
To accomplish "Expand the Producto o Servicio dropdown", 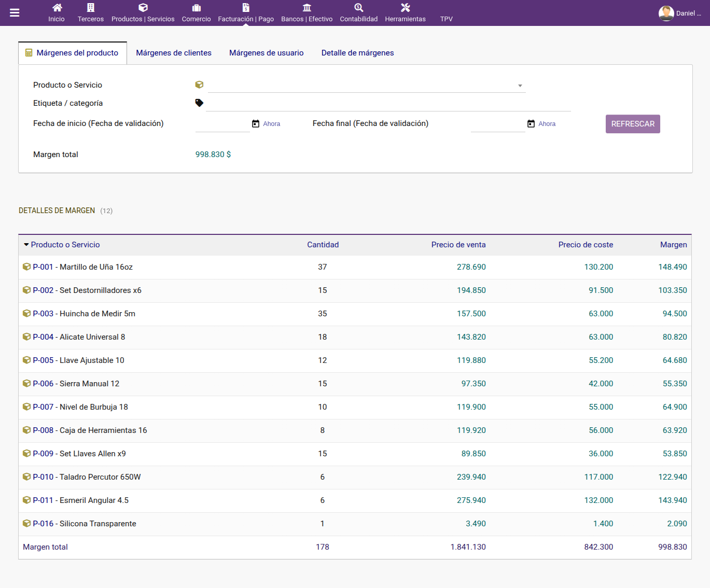I will point(520,86).
